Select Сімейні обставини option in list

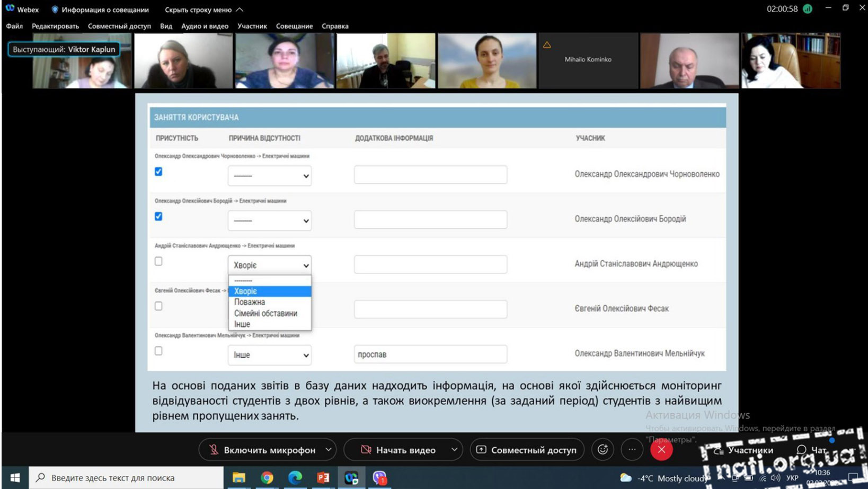point(270,313)
